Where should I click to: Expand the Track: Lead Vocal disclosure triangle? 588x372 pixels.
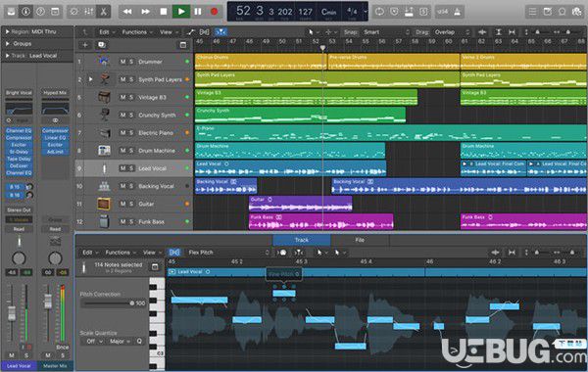7,56
